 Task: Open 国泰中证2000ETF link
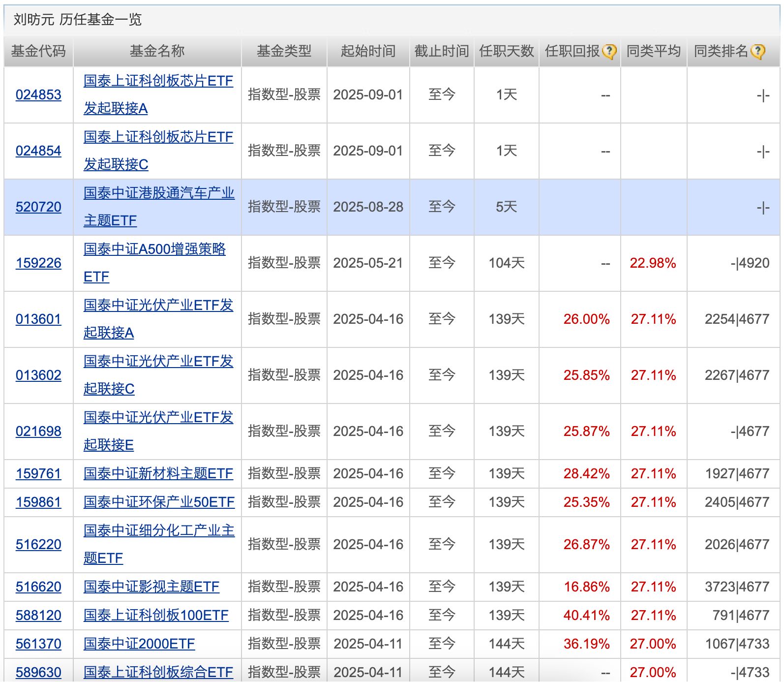click(x=139, y=644)
